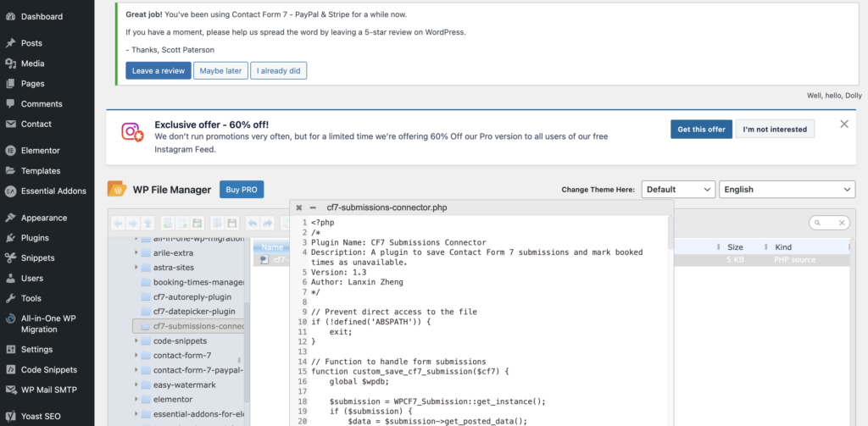Create a new folder via toolbar
Viewport: 868px width, 426px height.
tap(168, 223)
